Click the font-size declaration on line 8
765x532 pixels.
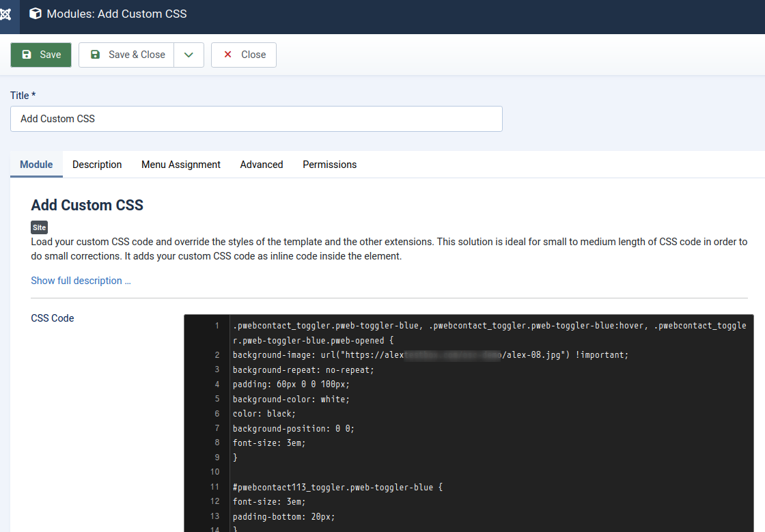[270, 443]
